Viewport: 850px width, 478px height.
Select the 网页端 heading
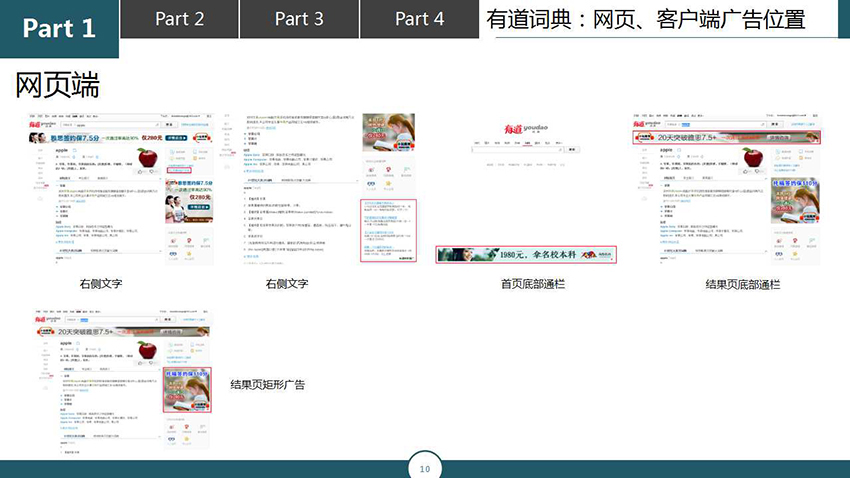click(57, 86)
